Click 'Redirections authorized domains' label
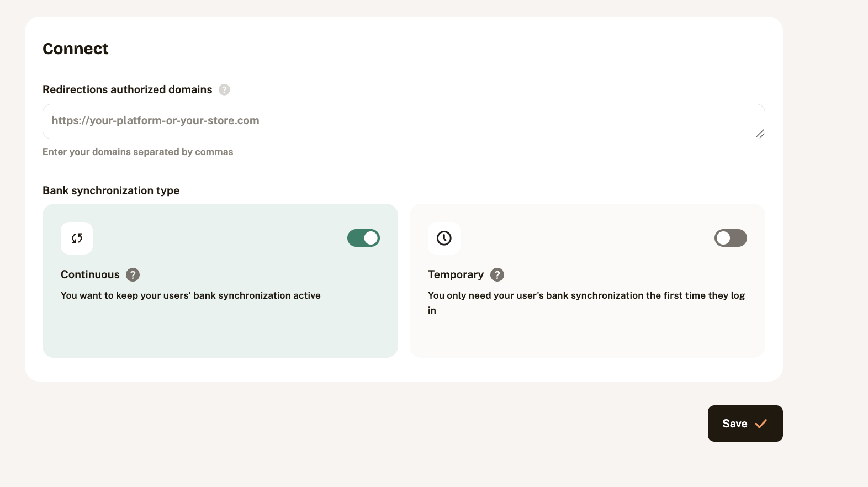Image resolution: width=868 pixels, height=487 pixels. [x=128, y=89]
